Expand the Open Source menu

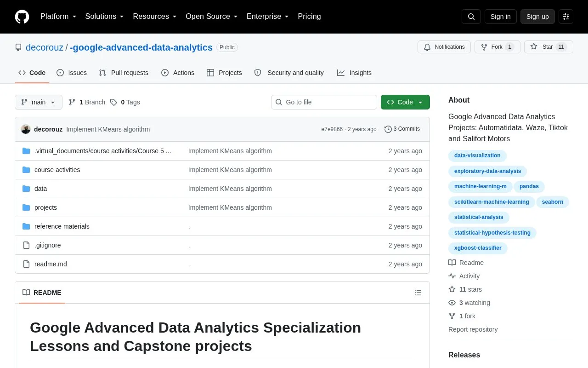[212, 17]
